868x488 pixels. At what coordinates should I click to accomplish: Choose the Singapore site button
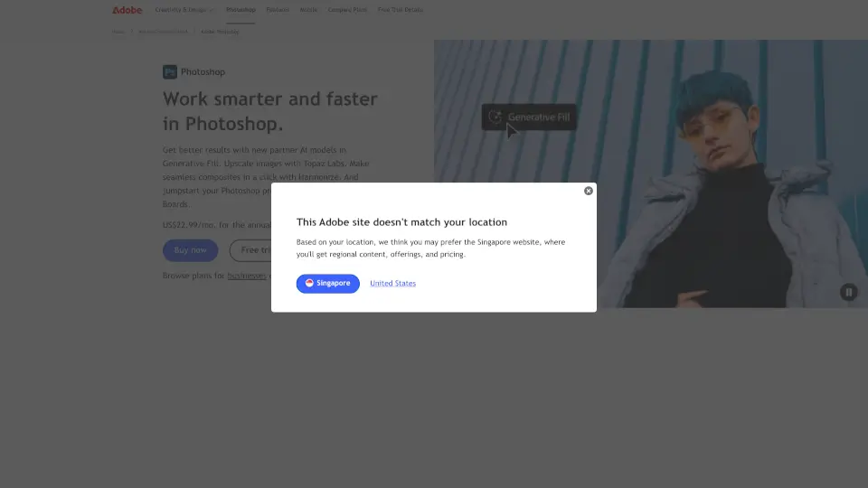[327, 283]
